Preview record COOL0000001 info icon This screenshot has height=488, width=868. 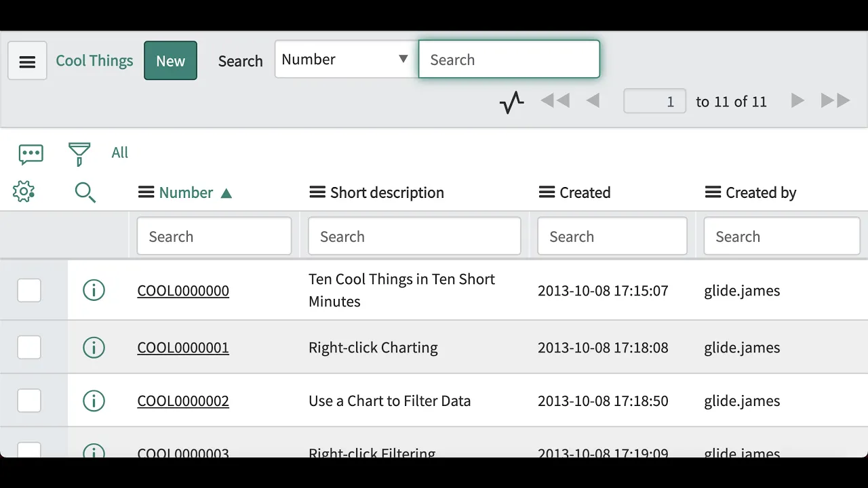click(94, 348)
